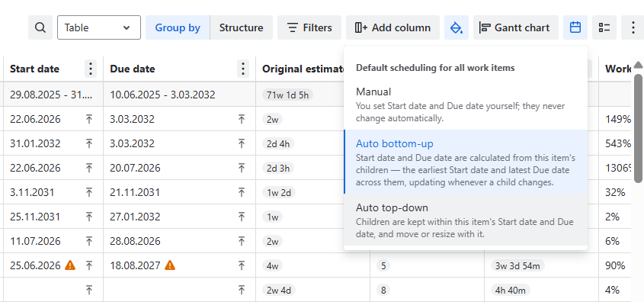Click the 71w 1d 5h estimate
Screen dimensions: 644x302
(x=287, y=95)
